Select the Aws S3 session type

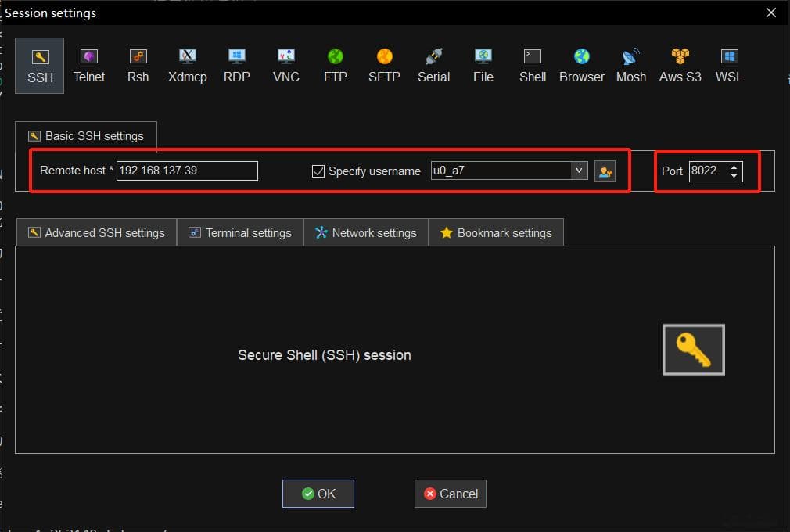click(x=680, y=66)
